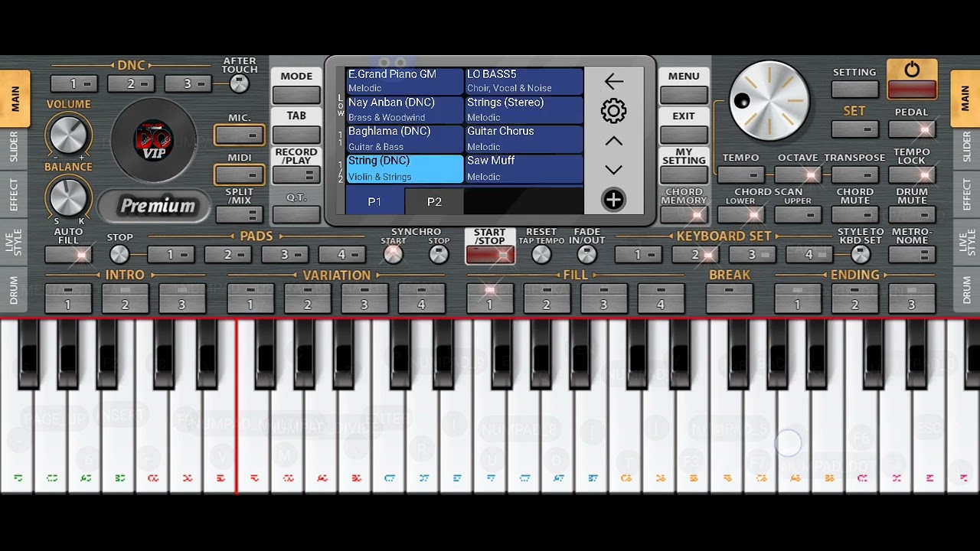Screen dimensions: 980x551
Task: Toggle Synchro Stop knob
Action: coord(439,255)
